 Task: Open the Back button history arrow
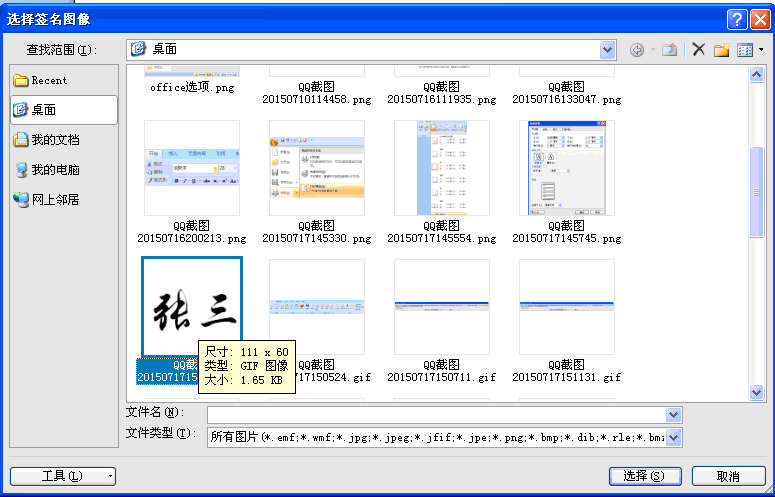click(652, 49)
